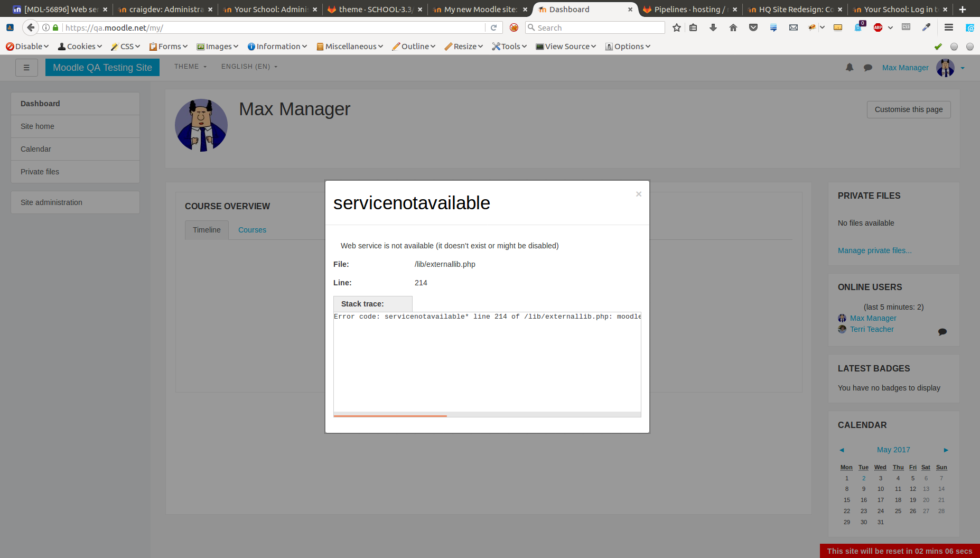Image resolution: width=980 pixels, height=558 pixels.
Task: Click the stacked blue lines extension icon
Action: tap(773, 27)
